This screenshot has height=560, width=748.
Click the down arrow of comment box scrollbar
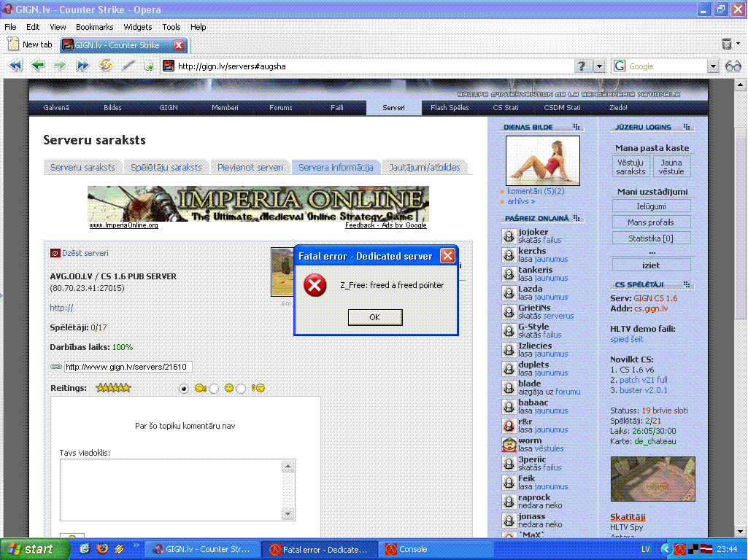click(289, 514)
